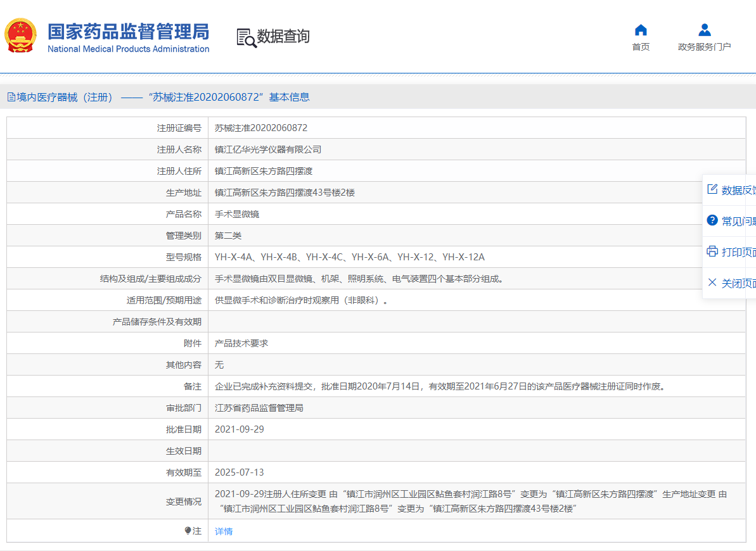Click management category 第二类
This screenshot has width=756, height=551.
228,236
